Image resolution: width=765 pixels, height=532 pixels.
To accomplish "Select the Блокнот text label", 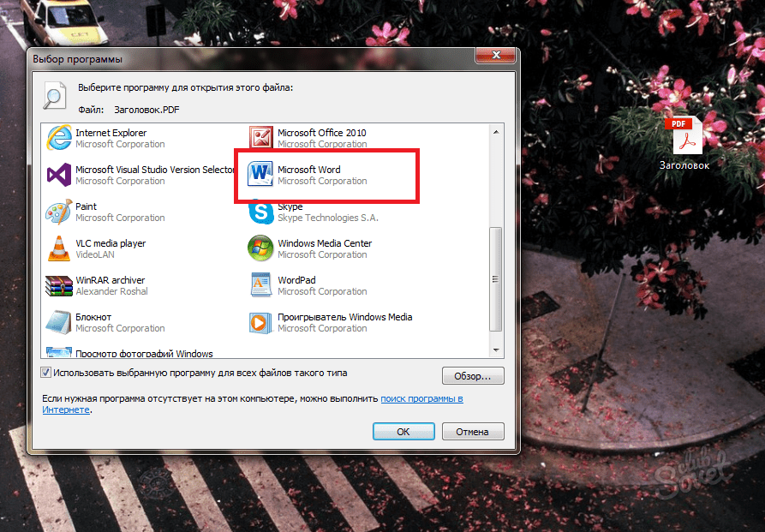I will (x=93, y=317).
